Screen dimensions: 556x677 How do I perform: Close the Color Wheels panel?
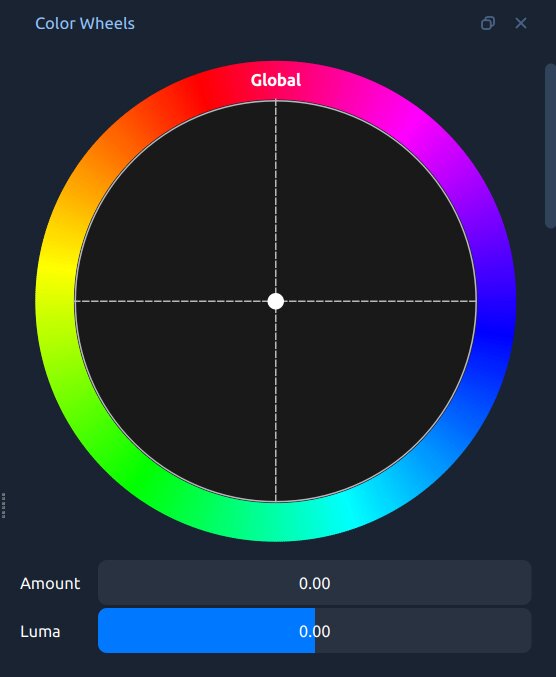(521, 23)
